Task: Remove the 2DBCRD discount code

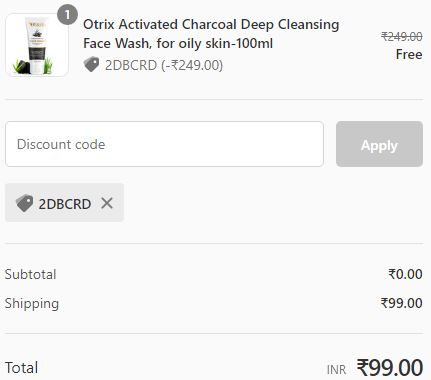Action: 107,203
